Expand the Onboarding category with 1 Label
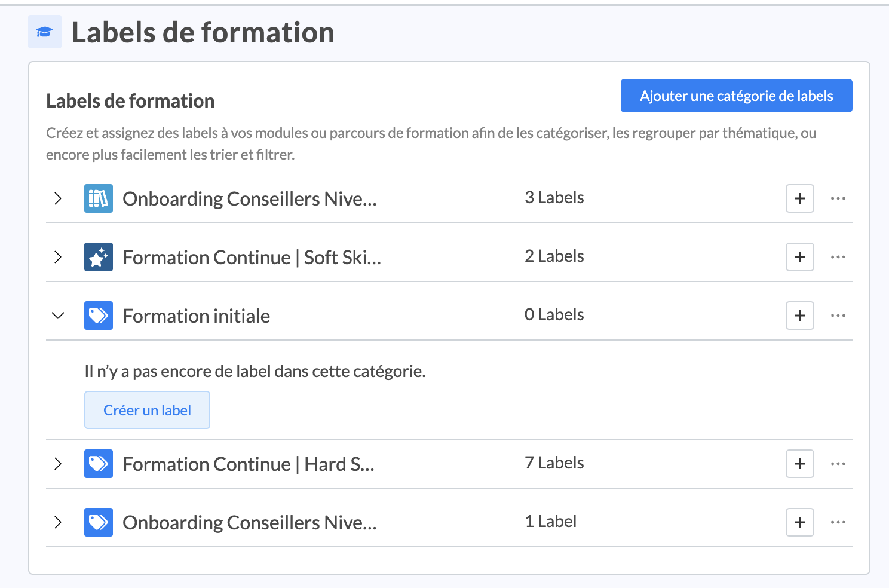Screen dimensions: 889x588 (58, 522)
